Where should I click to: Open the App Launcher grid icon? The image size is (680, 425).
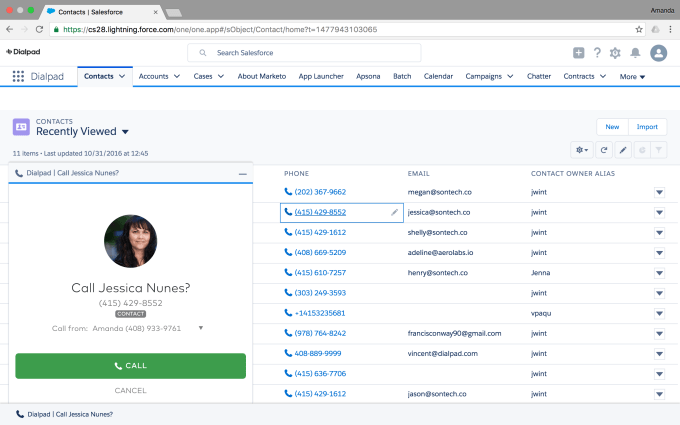click(x=18, y=76)
